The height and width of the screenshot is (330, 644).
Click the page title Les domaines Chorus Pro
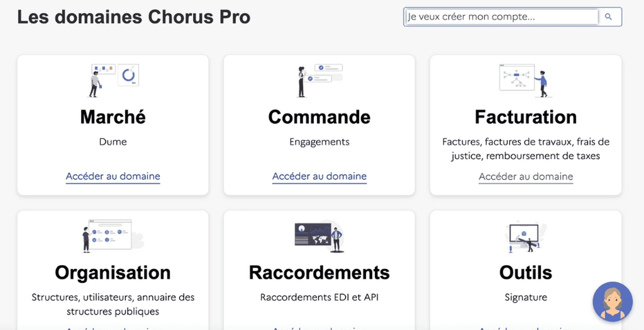pos(134,17)
